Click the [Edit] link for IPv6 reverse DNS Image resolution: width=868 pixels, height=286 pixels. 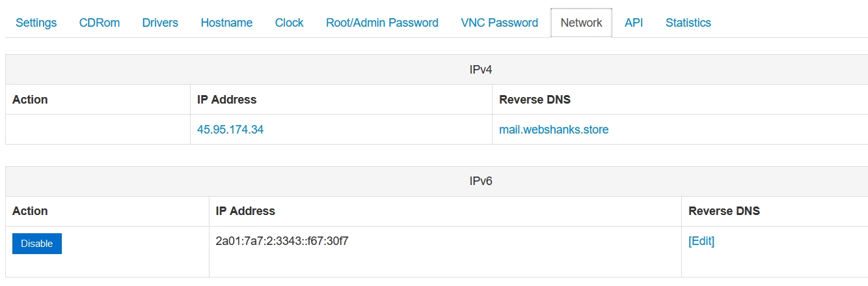701,241
